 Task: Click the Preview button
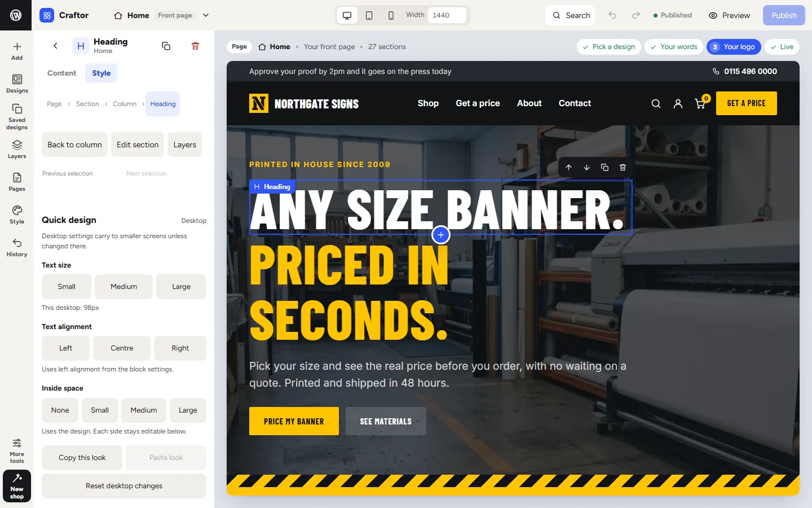(729, 15)
